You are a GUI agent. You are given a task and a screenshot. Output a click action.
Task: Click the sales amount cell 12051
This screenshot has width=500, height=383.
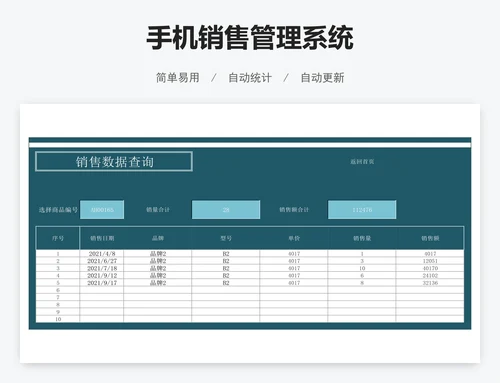[430, 261]
